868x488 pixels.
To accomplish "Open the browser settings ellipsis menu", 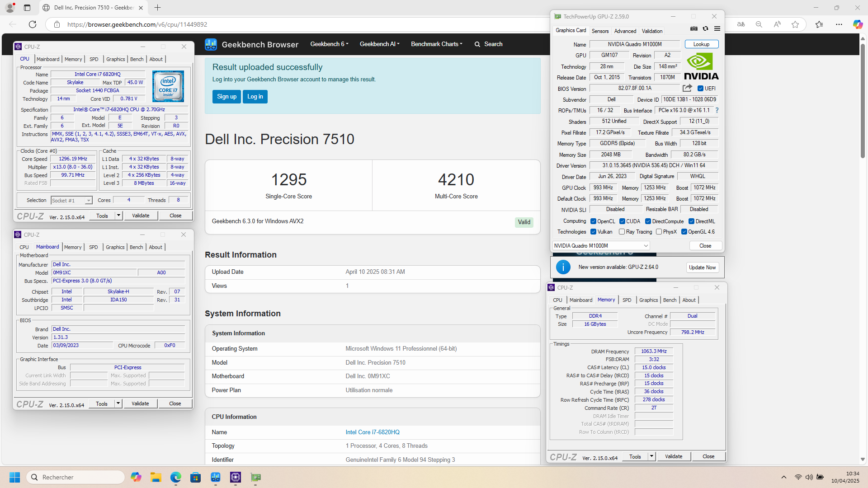I will point(839,24).
